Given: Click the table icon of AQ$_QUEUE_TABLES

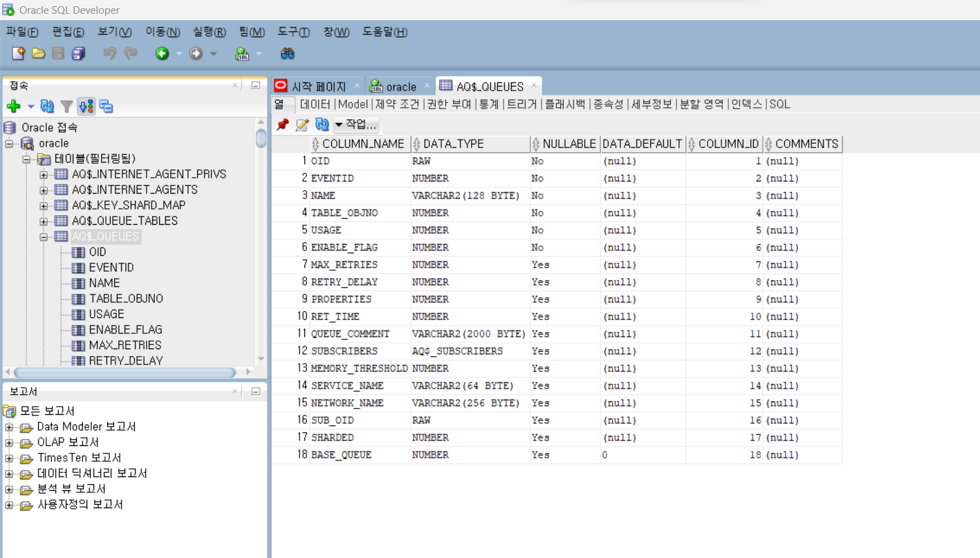Looking at the screenshot, I should click(x=62, y=221).
